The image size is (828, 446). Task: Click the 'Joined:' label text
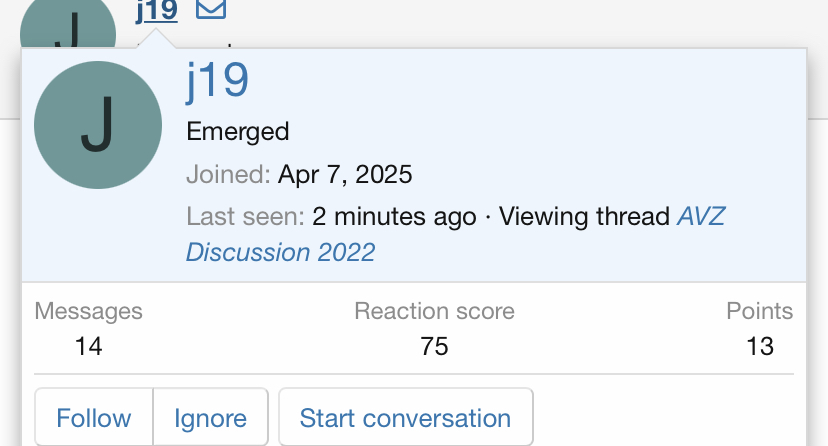pyautogui.click(x=228, y=174)
